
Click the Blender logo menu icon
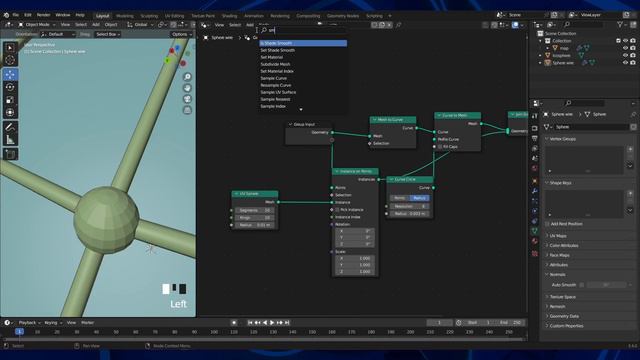click(x=6, y=15)
